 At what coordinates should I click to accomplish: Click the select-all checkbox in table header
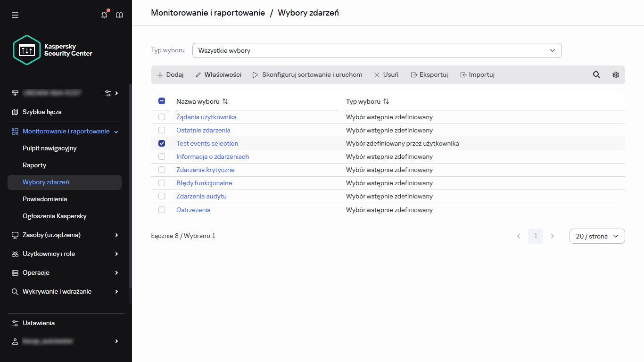pyautogui.click(x=162, y=101)
